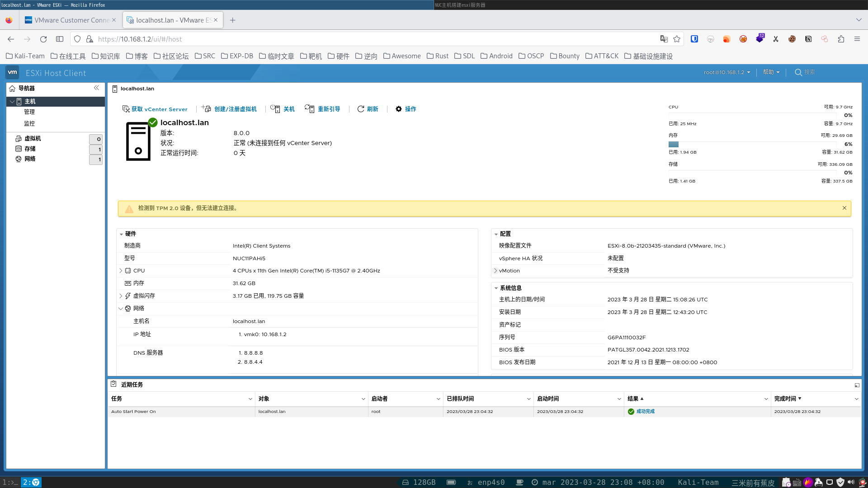Click the cookie extension icon
This screenshot has width=868, height=488.
[x=792, y=39]
